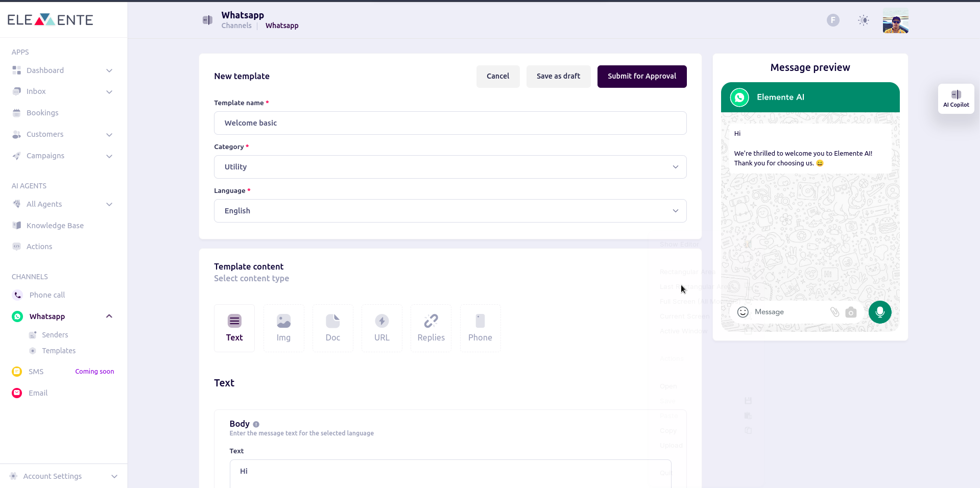Click the Whatsapp channel icon
Viewport: 980px width, 488px height.
coord(17,316)
